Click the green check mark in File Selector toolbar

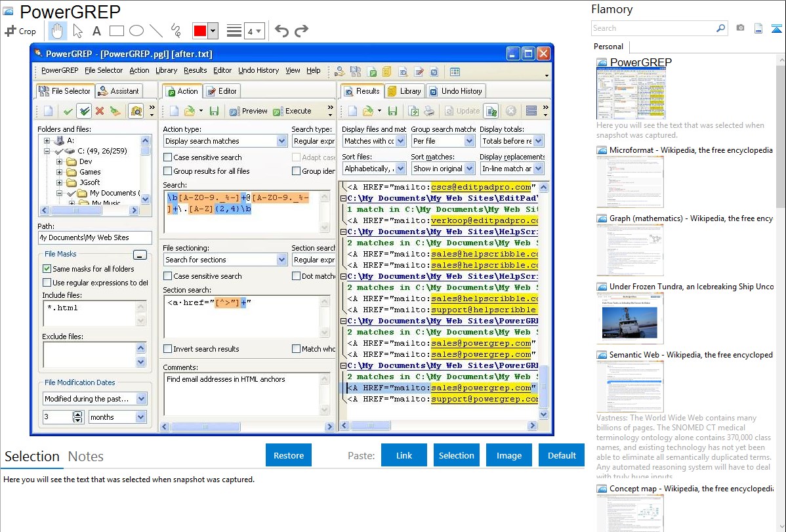[68, 111]
